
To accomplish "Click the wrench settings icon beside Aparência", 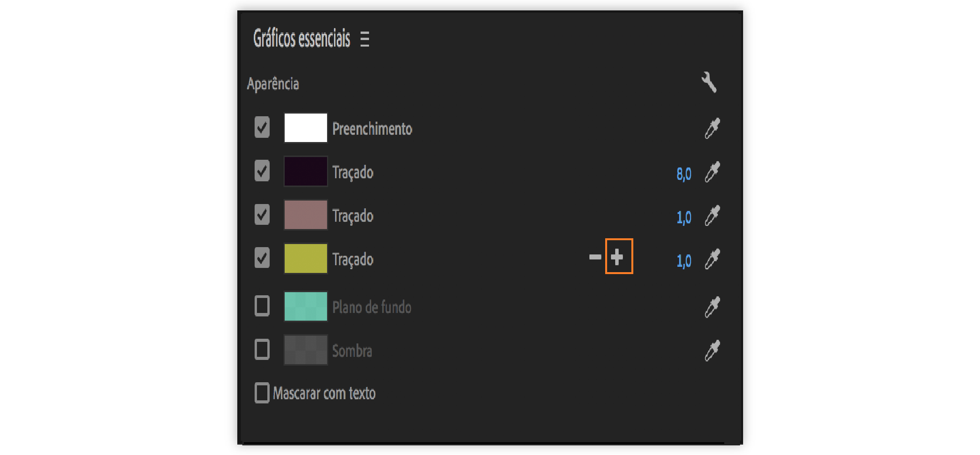I will 709,82.
